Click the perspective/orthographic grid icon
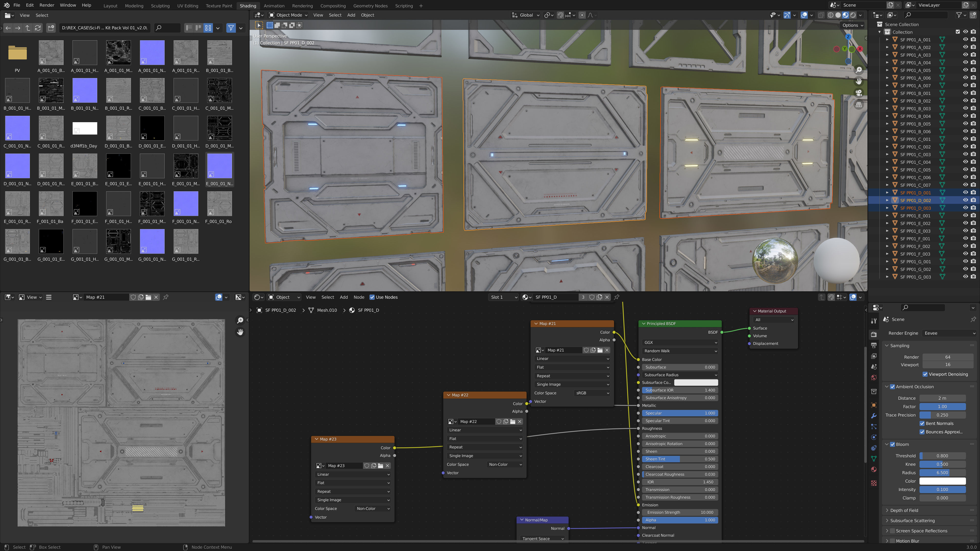 859,105
